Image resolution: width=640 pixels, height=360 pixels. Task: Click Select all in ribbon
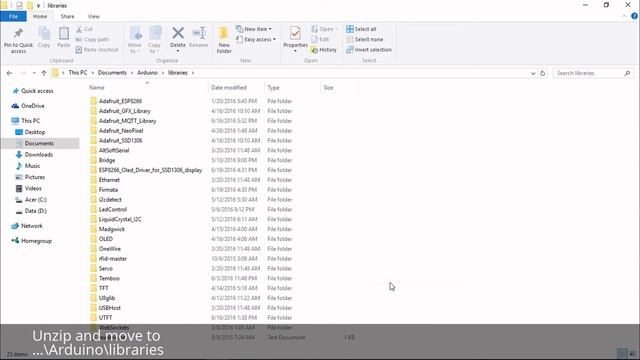coord(361,29)
